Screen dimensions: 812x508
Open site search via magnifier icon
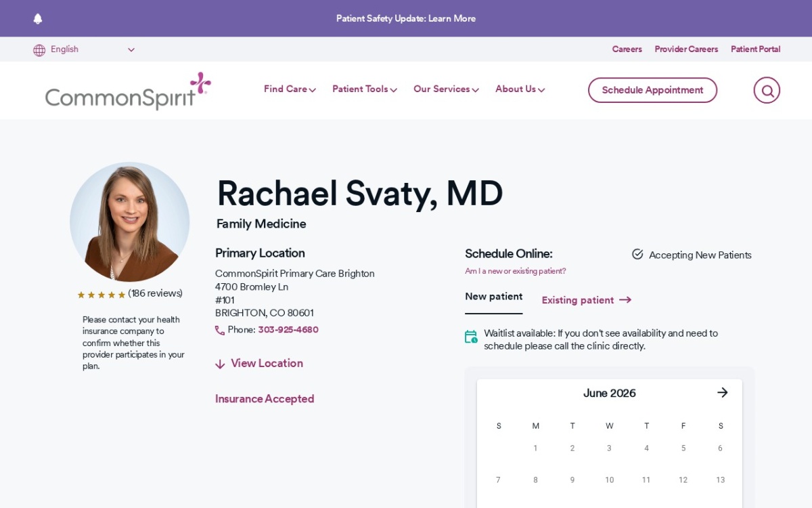767,90
